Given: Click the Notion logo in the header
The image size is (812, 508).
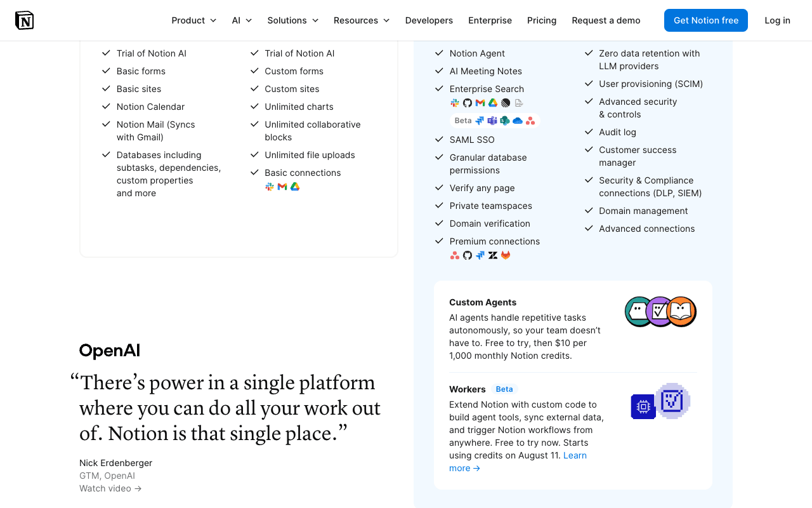Looking at the screenshot, I should tap(24, 20).
